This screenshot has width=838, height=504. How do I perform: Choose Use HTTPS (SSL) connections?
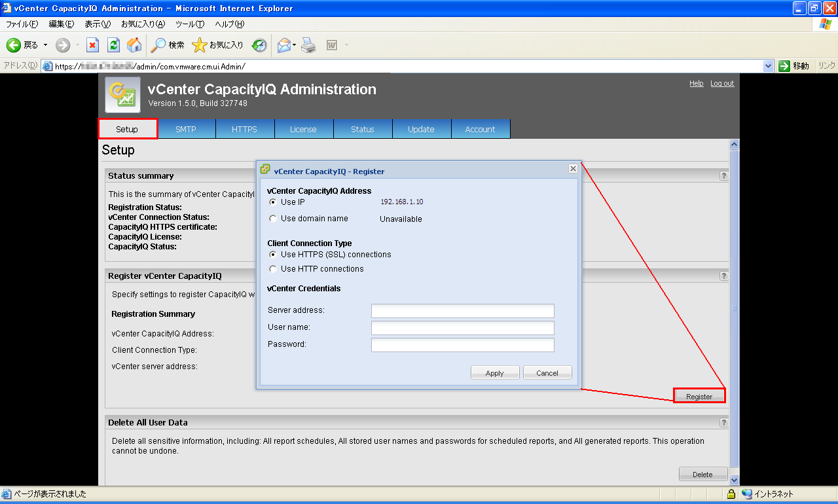[273, 255]
